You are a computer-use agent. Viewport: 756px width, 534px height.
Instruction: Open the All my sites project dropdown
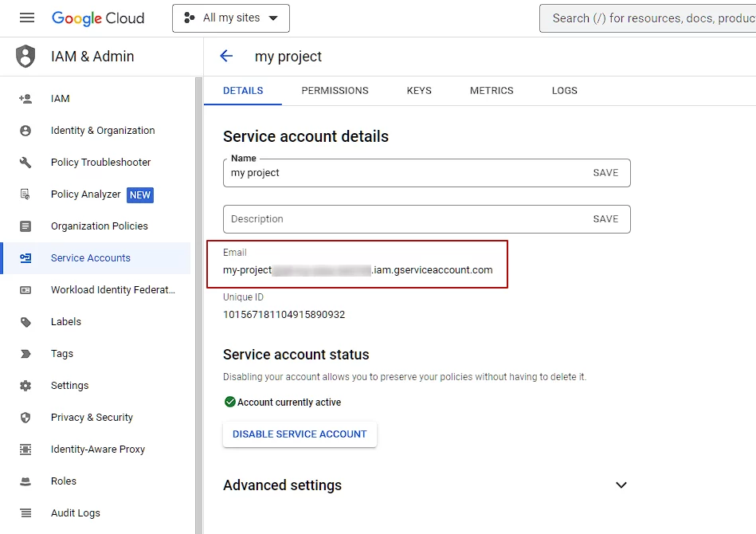(231, 18)
